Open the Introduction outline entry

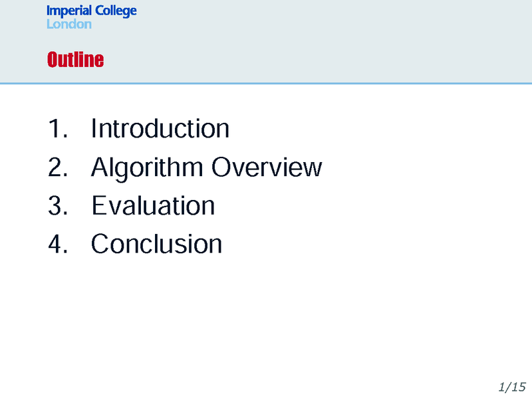click(x=160, y=128)
